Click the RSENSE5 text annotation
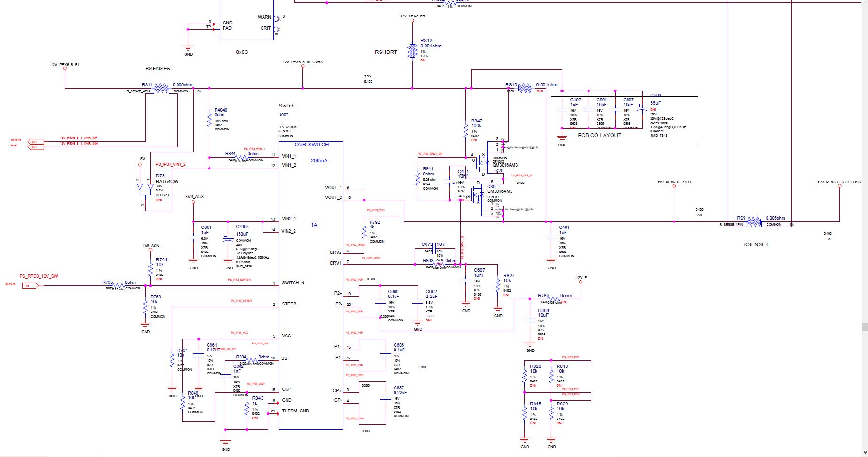 (x=157, y=69)
